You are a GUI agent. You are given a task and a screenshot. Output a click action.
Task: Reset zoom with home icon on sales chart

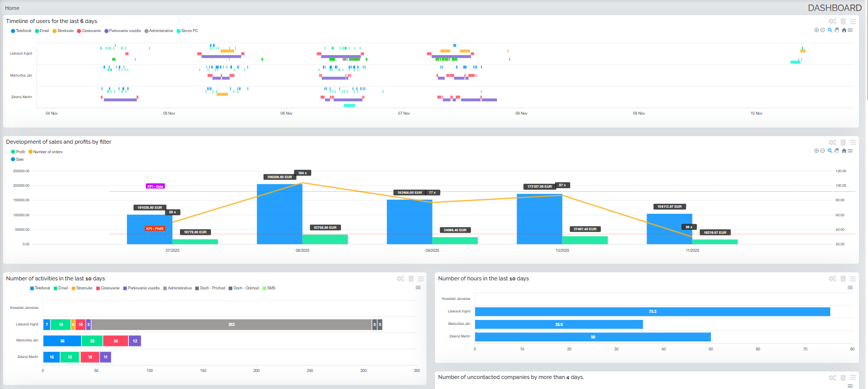(x=844, y=151)
